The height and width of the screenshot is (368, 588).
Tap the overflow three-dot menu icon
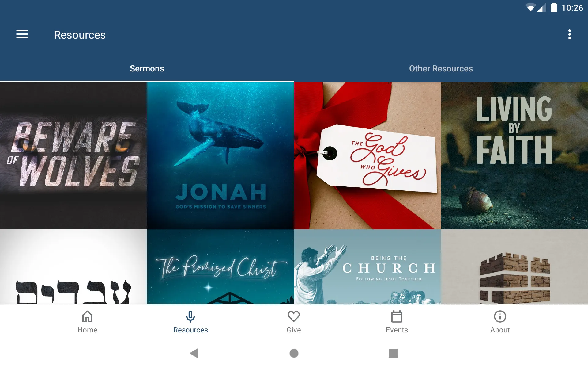point(570,35)
